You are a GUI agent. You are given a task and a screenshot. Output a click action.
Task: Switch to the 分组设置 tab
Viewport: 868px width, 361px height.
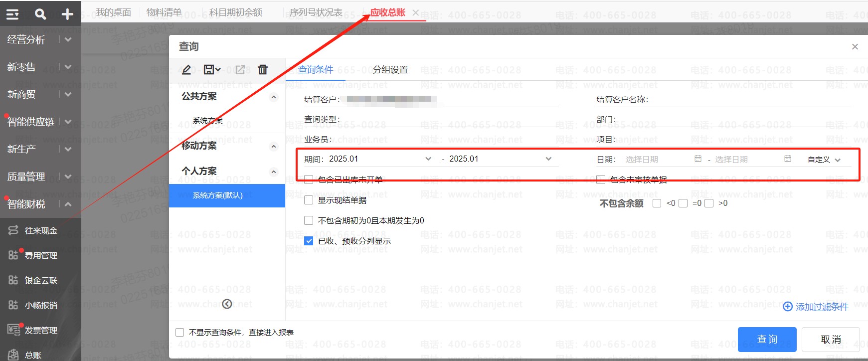pyautogui.click(x=390, y=70)
